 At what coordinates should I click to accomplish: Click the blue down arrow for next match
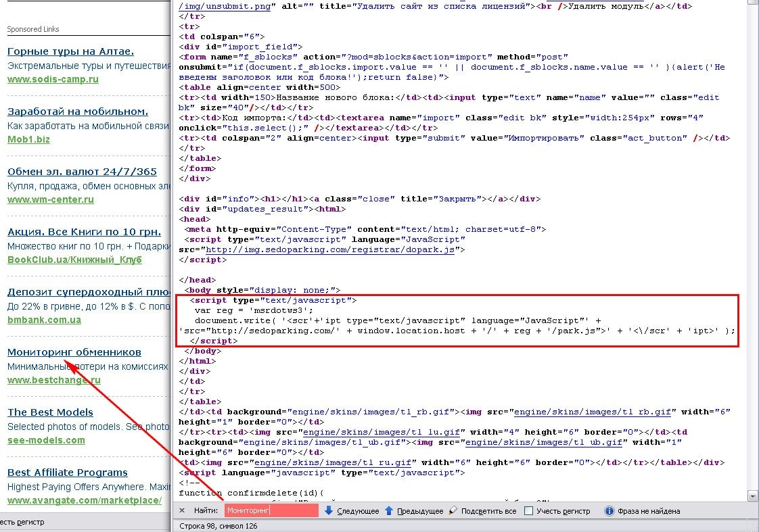point(329,511)
